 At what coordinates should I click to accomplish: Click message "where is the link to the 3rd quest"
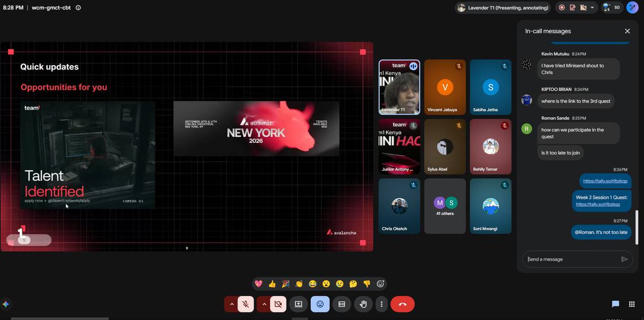tap(576, 101)
